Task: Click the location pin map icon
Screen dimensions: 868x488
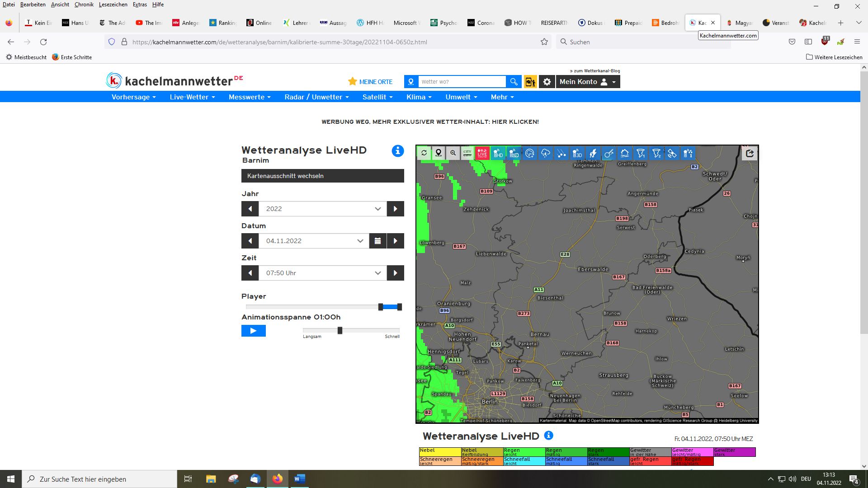Action: click(x=438, y=153)
